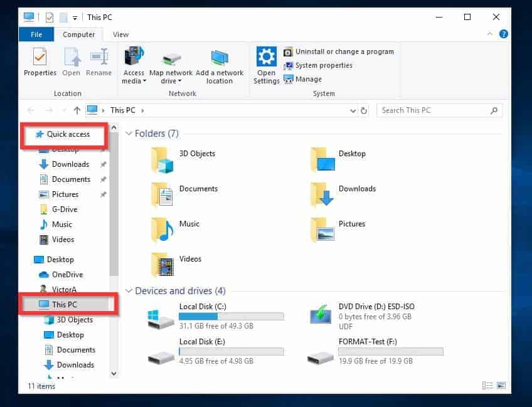Screen dimensions: 532x407
Task: Open the address bar history dropdown
Action: pyautogui.click(x=353, y=110)
